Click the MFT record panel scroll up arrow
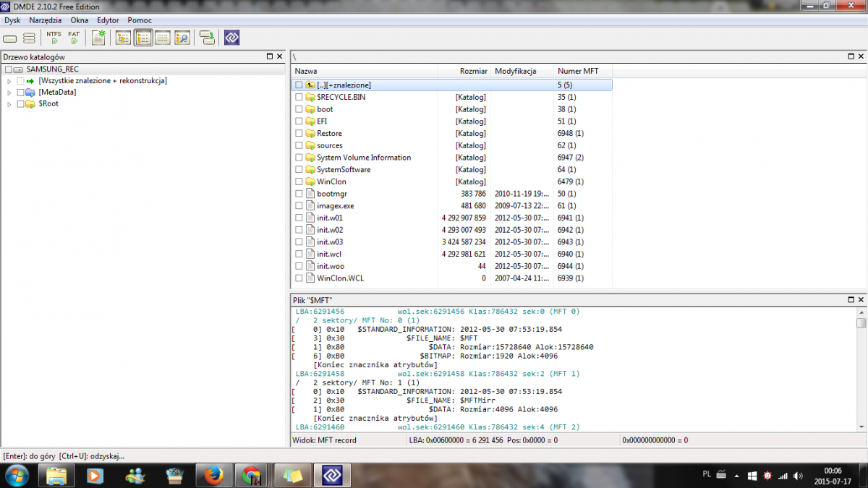The width and height of the screenshot is (868, 488). (861, 312)
